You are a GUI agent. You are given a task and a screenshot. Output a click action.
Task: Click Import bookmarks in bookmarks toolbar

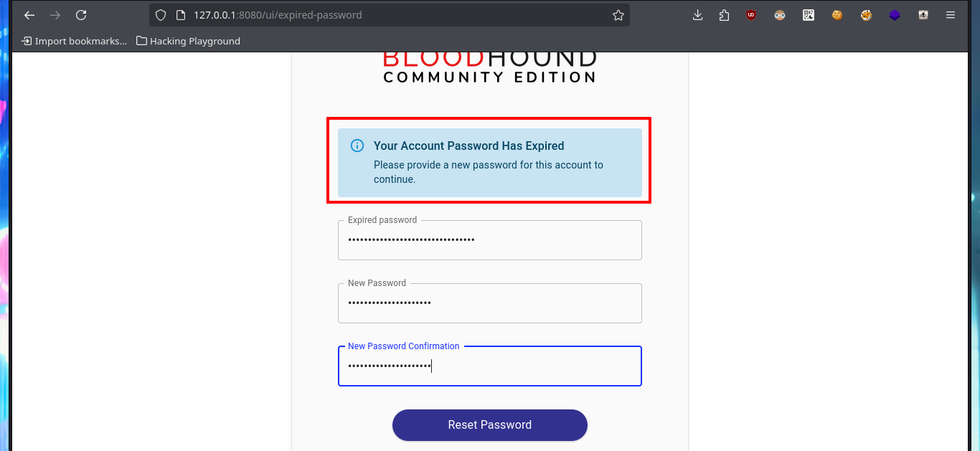tap(75, 41)
